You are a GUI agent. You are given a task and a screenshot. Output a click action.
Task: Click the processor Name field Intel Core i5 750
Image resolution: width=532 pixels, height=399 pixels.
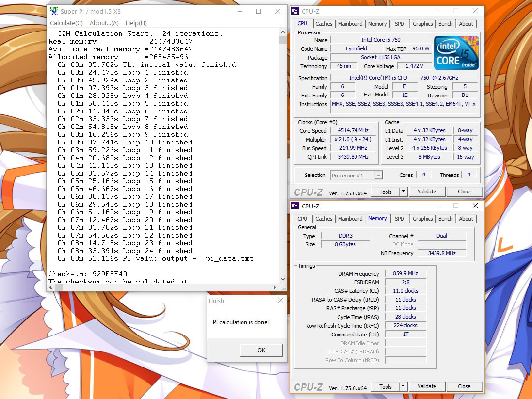(x=381, y=40)
